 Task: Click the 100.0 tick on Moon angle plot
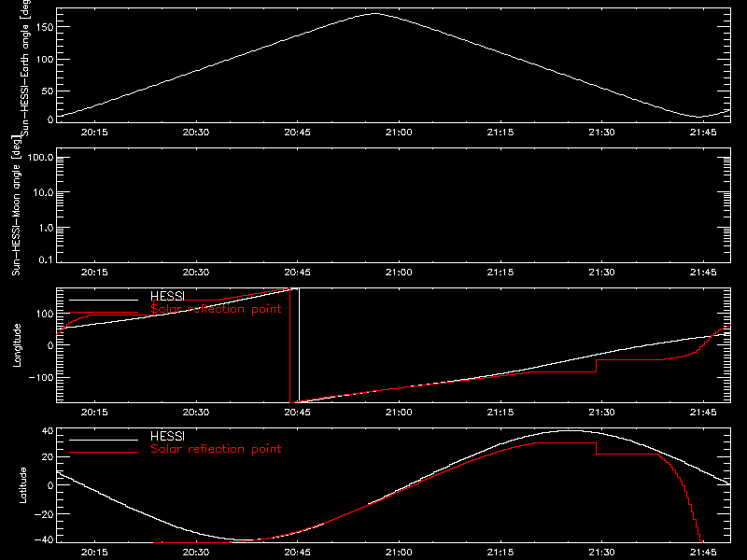click(40, 158)
